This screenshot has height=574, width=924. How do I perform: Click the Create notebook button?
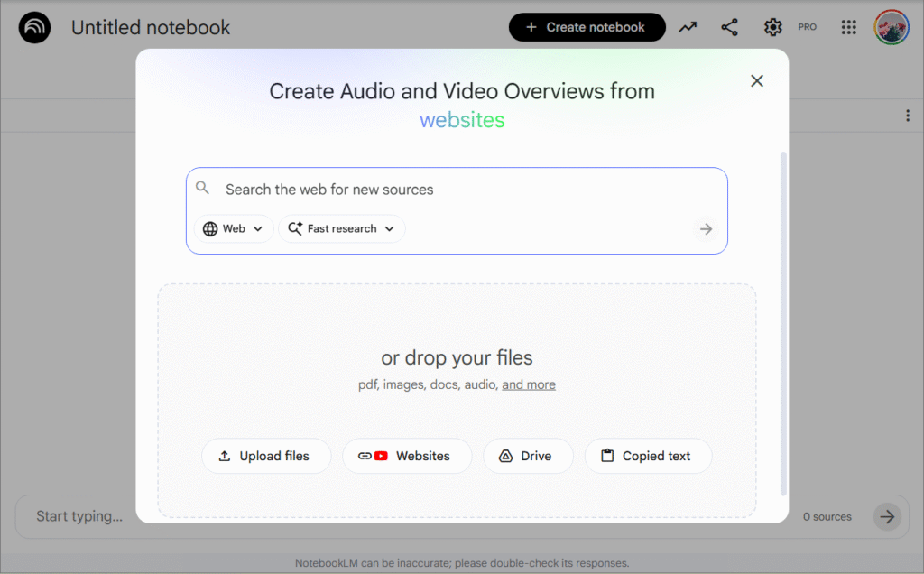tap(587, 27)
